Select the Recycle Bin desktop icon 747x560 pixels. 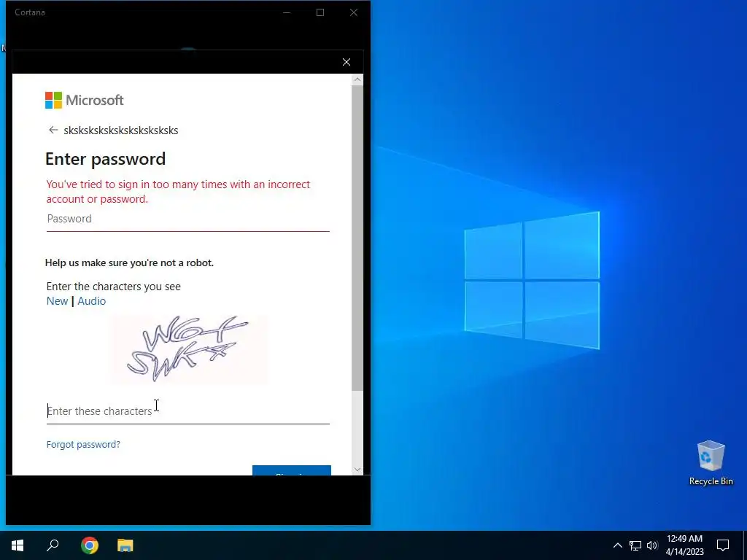(x=711, y=463)
